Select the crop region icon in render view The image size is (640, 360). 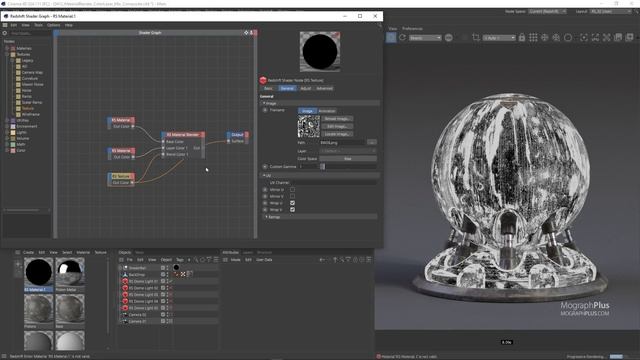(x=476, y=38)
